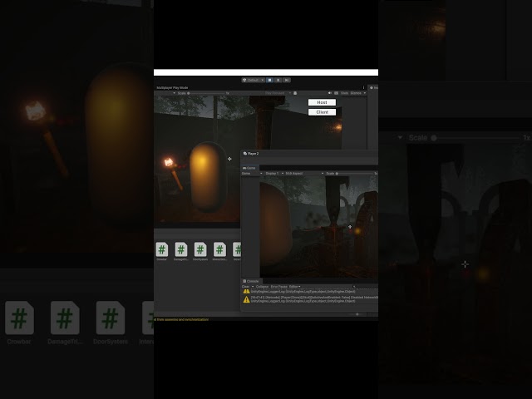
Task: Toggle Collapse in the Console
Action: point(262,286)
